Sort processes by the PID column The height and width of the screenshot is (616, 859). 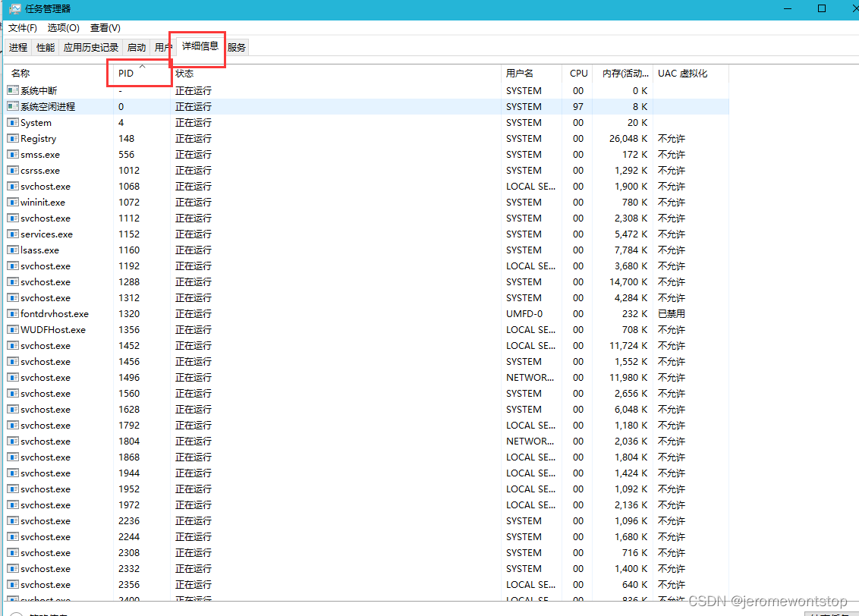125,73
